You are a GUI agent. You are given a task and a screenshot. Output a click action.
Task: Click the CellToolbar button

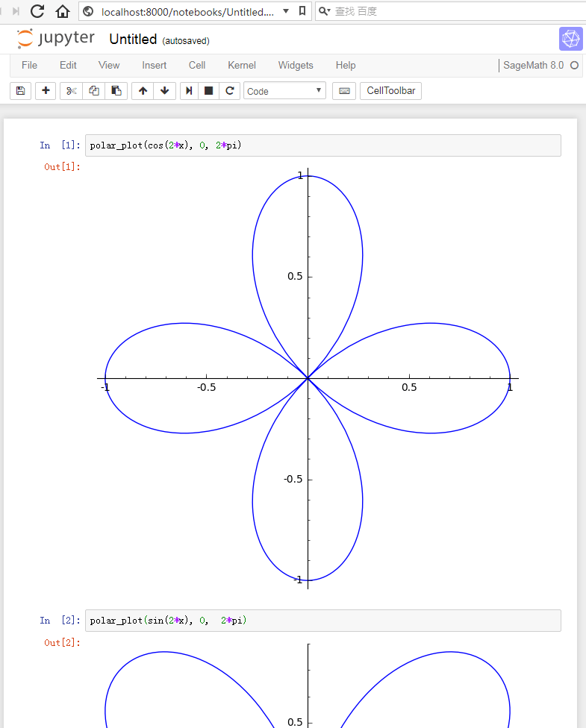(x=391, y=91)
